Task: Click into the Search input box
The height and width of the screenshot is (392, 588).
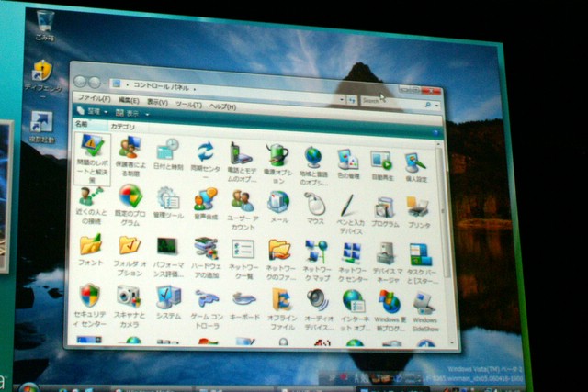Action: (392, 102)
